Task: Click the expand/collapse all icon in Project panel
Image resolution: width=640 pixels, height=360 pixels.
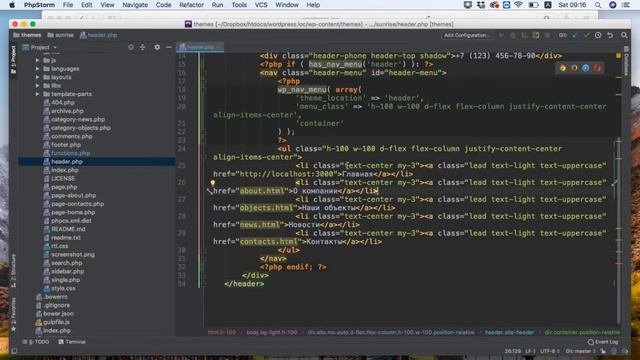Action: (142, 47)
